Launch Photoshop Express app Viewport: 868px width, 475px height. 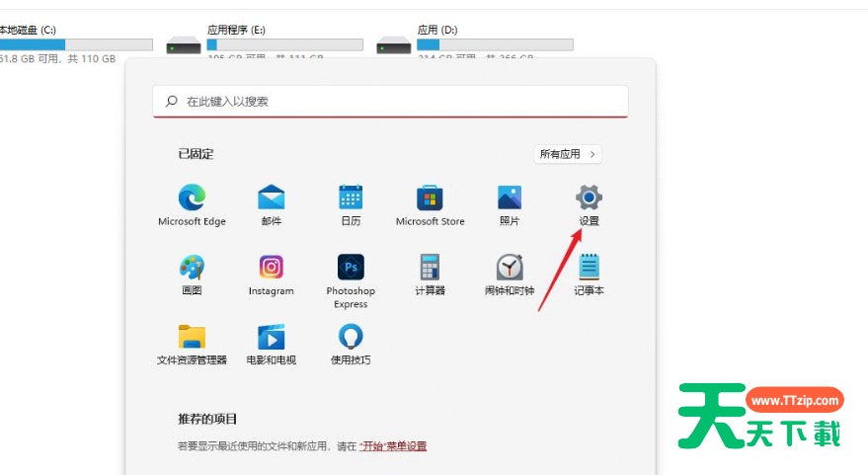[351, 268]
